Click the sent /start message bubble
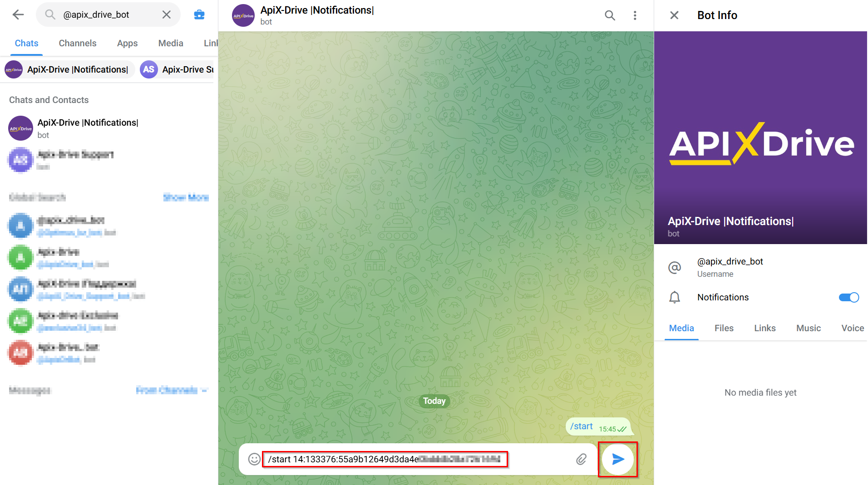The image size is (868, 485). 598,426
